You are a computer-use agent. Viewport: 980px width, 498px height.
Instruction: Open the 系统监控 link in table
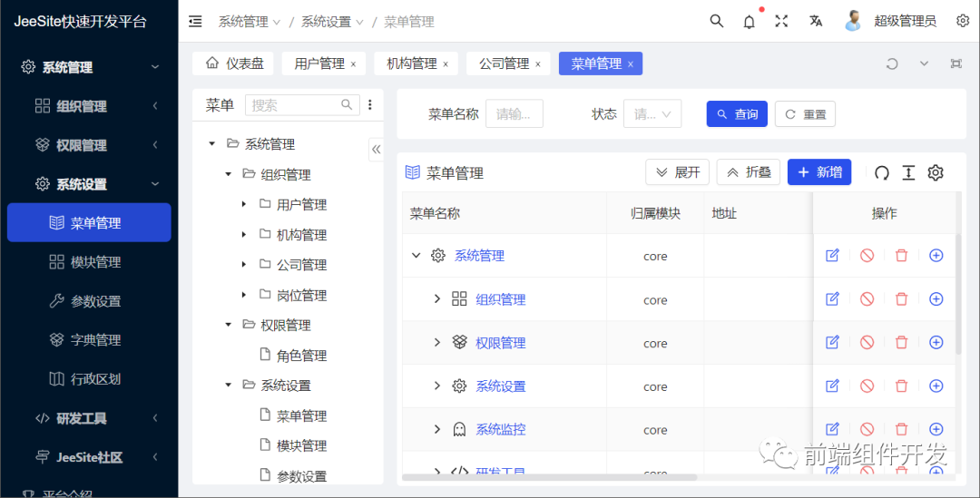tap(501, 429)
